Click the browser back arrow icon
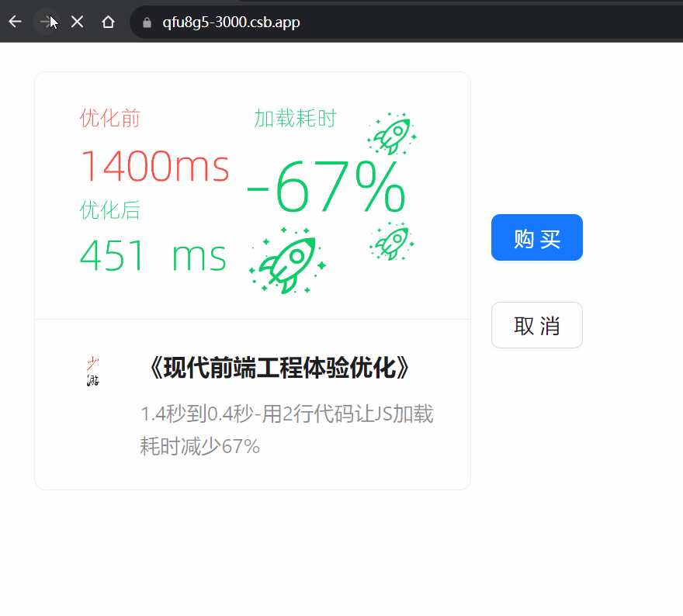The width and height of the screenshot is (683, 616). (x=14, y=22)
